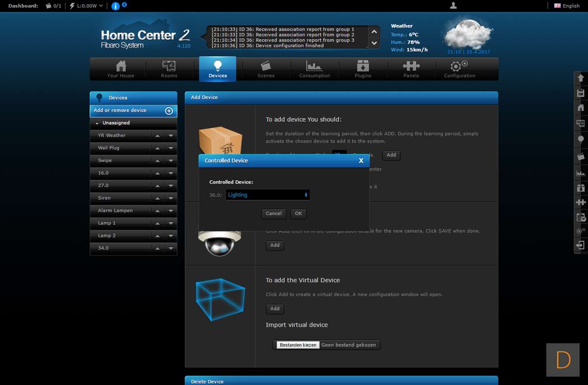Move Swipe device down

coord(171,161)
